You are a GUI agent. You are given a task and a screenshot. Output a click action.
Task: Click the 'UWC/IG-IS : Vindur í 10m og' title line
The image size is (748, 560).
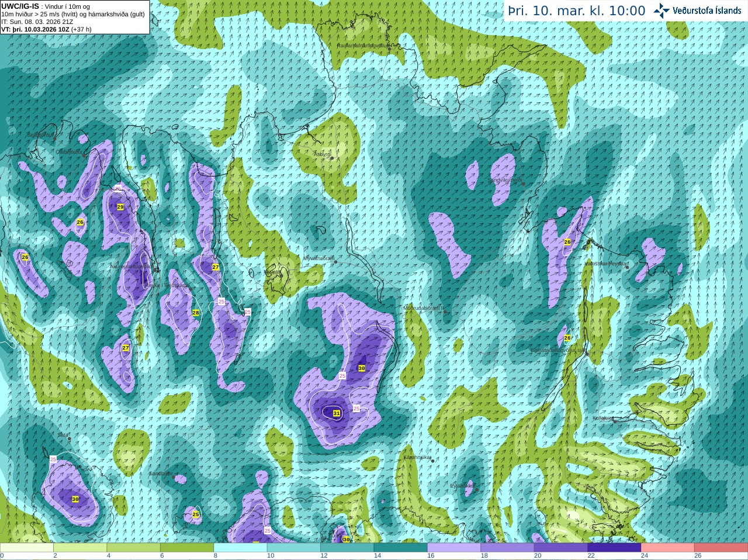click(x=46, y=6)
